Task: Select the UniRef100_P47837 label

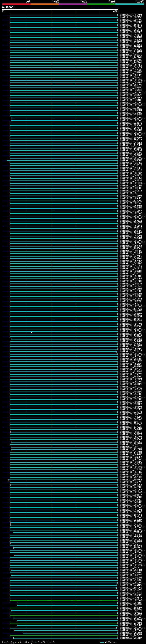Action: (x=131, y=597)
